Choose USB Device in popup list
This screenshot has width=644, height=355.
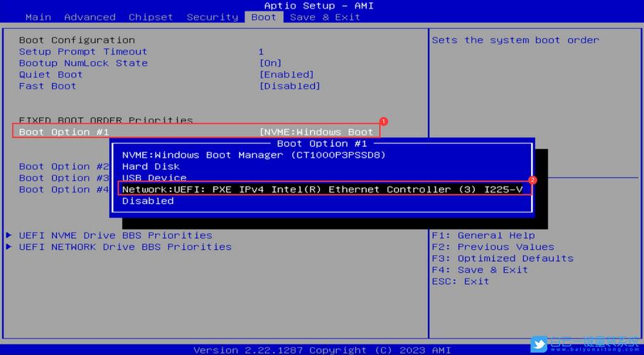(154, 178)
